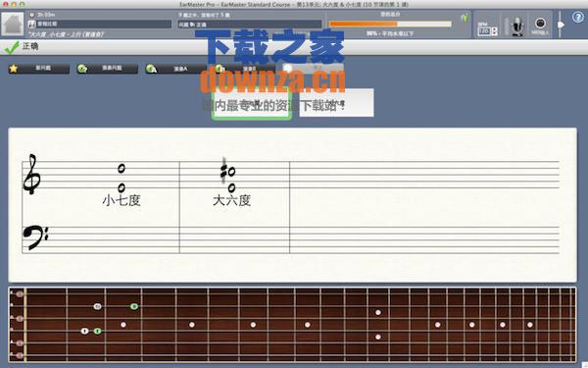Click the BPM tempo value field
This screenshot has width=588, height=368.
[x=484, y=31]
